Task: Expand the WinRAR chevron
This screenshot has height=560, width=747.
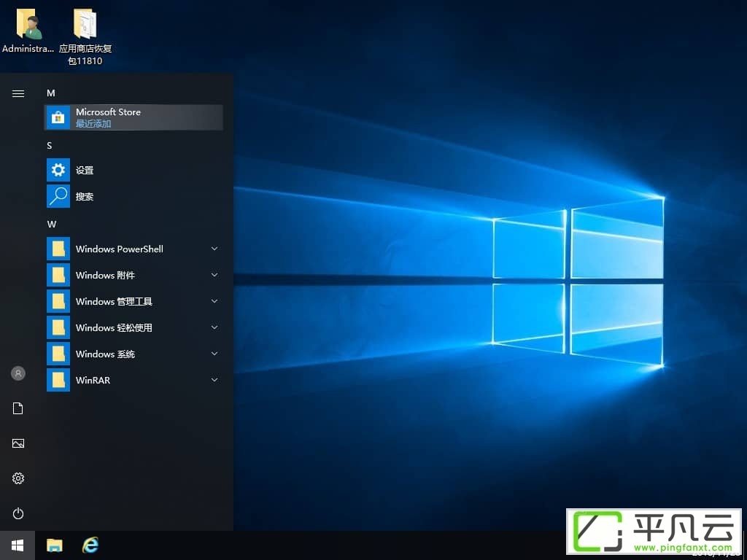Action: 214,379
